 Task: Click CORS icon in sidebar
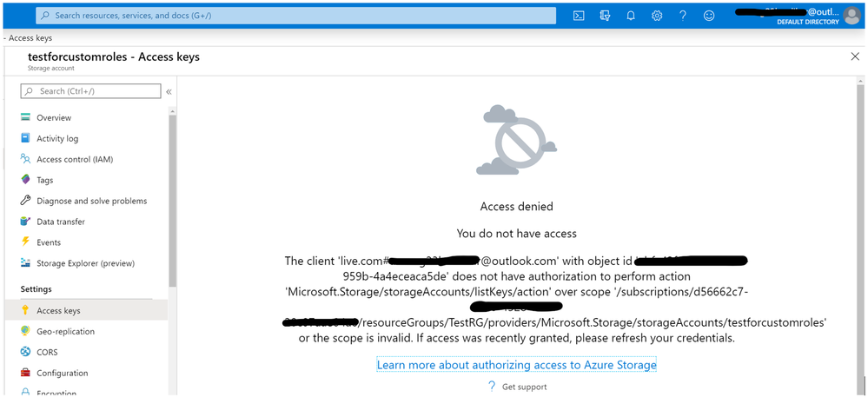click(25, 352)
